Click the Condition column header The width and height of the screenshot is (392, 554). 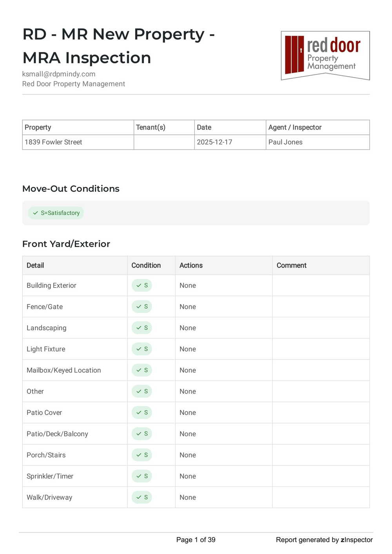click(x=146, y=265)
